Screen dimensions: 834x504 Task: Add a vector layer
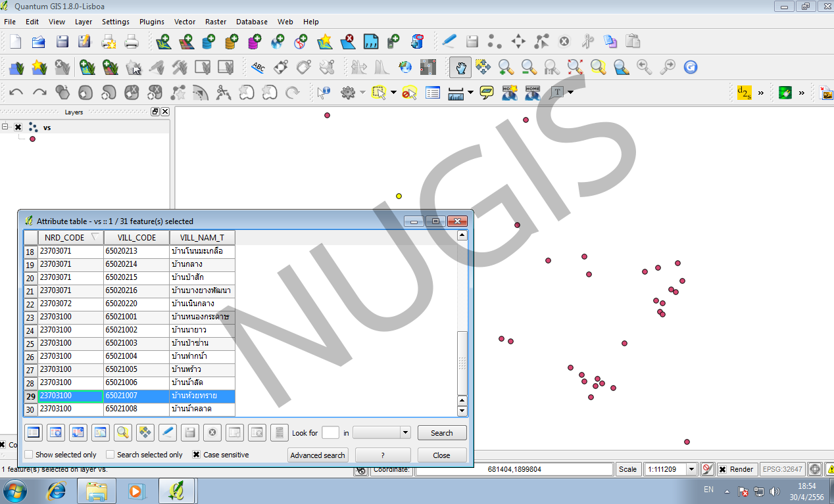[163, 42]
